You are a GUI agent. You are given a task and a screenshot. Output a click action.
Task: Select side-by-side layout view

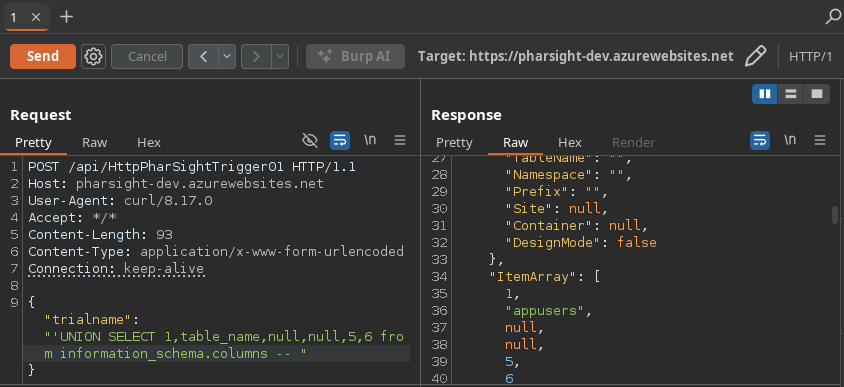[764, 94]
